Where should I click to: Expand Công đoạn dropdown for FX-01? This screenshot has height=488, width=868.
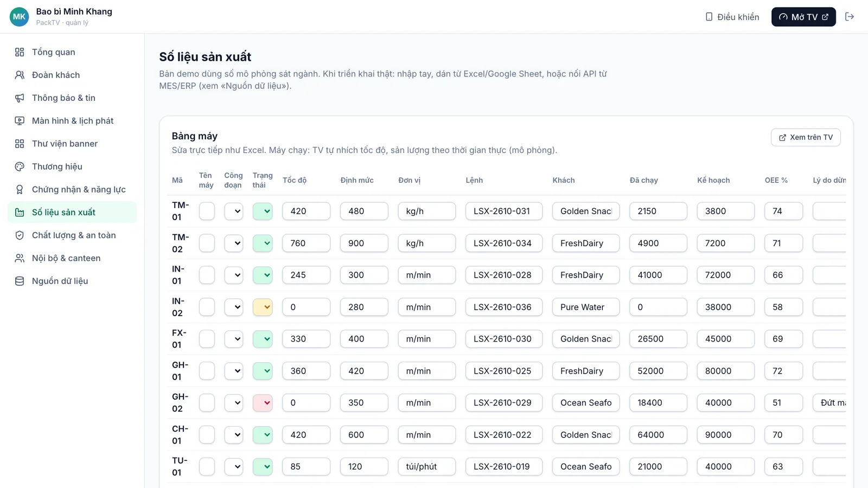234,339
